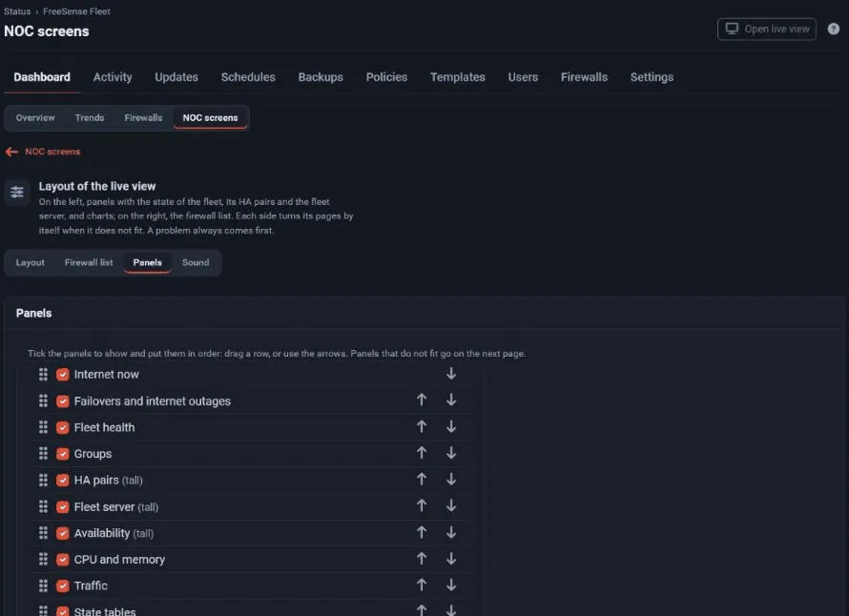Click drag handle of Groups row
The width and height of the screenshot is (849, 616).
pyautogui.click(x=43, y=453)
